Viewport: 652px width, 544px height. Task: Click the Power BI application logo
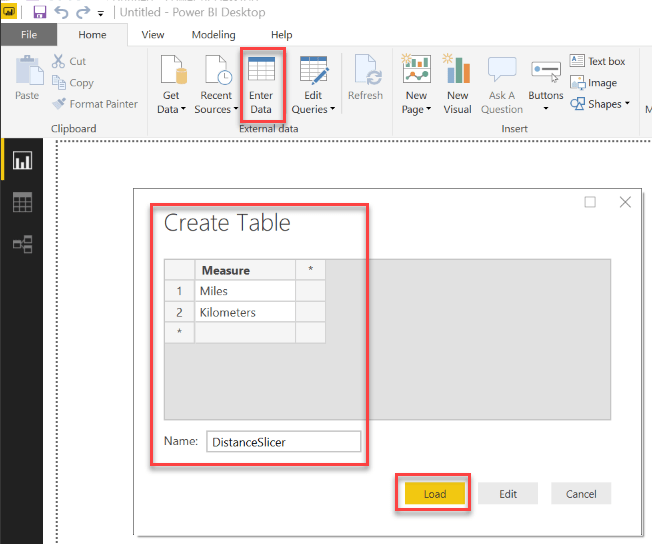click(x=9, y=12)
